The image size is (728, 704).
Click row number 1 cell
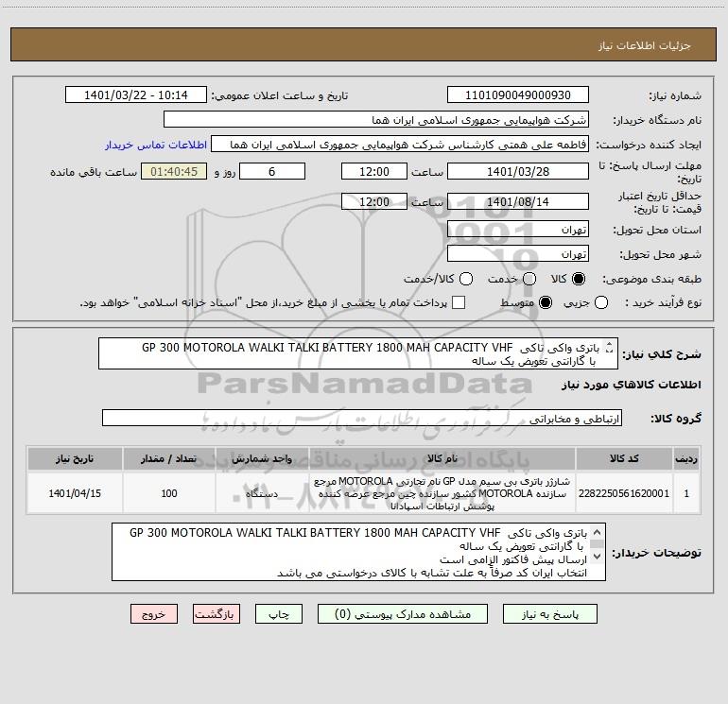[x=686, y=493]
